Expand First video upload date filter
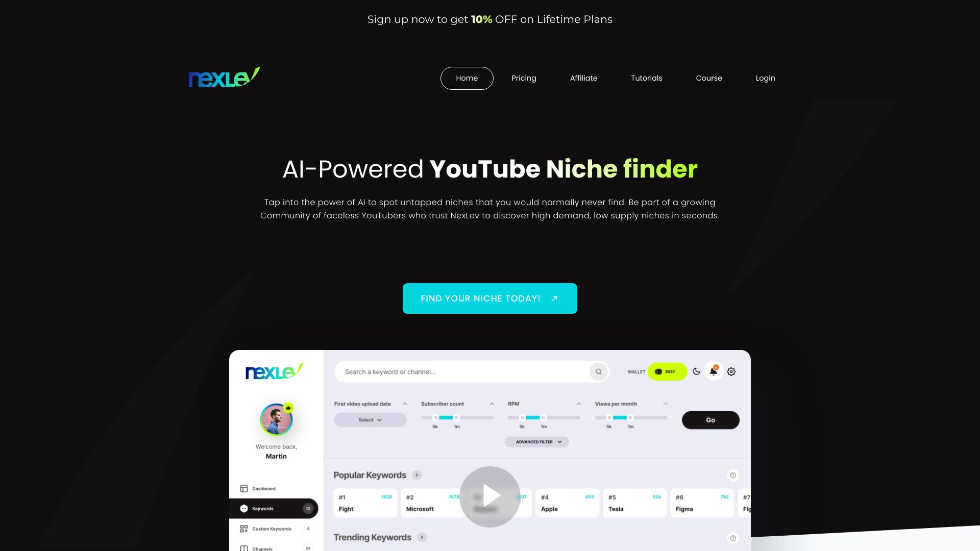Screen dimensions: 980x551 click(405, 404)
